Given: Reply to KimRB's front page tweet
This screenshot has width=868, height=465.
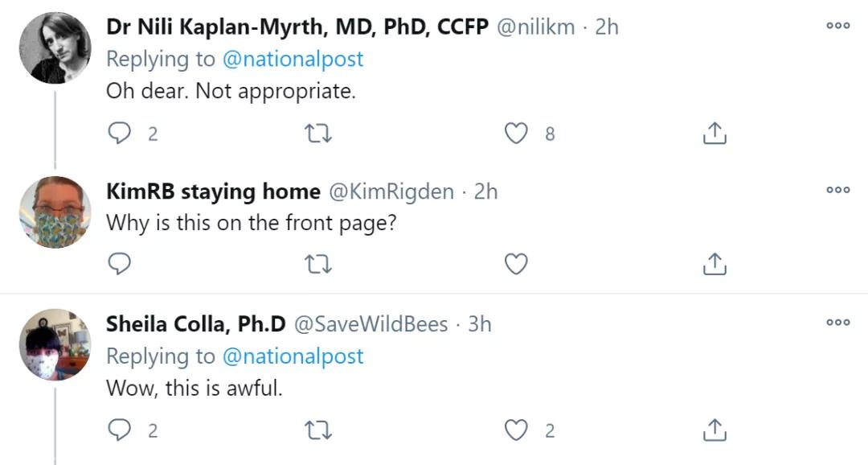Looking at the screenshot, I should point(119,263).
